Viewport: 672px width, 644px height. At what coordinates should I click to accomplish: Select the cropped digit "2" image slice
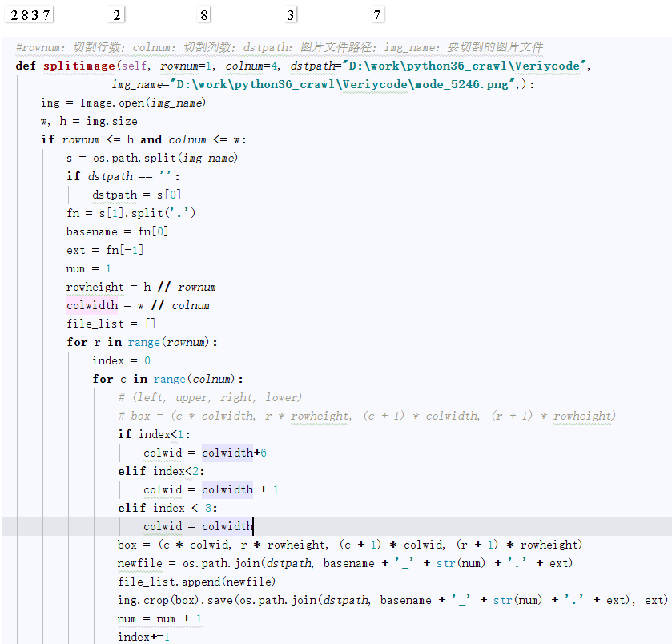point(115,14)
